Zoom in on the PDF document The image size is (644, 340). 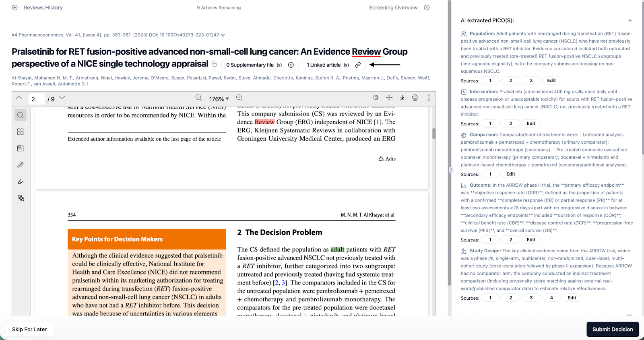(x=239, y=98)
